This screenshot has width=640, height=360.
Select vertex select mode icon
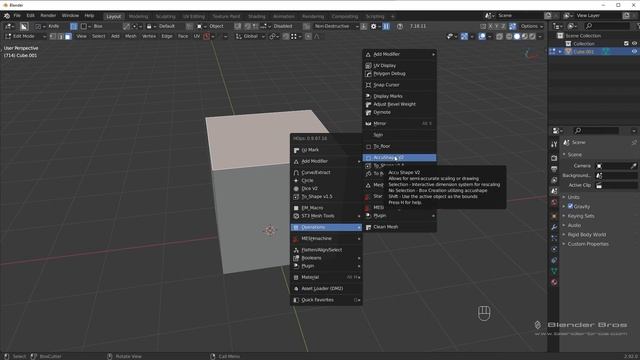coord(53,36)
